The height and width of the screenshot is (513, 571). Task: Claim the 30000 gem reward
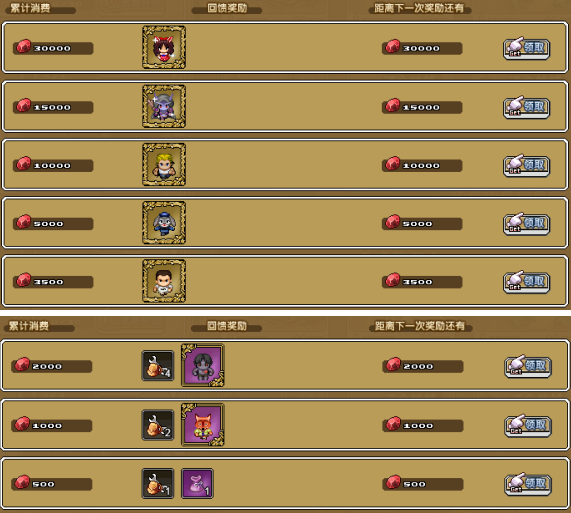coord(527,48)
